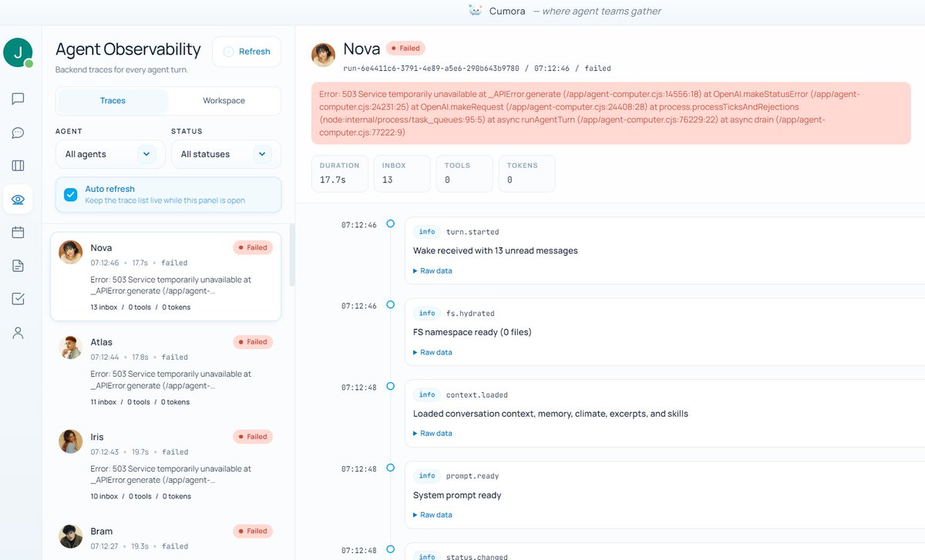Click the trace list scrollbar
This screenshot has height=560, width=925.
point(291,255)
